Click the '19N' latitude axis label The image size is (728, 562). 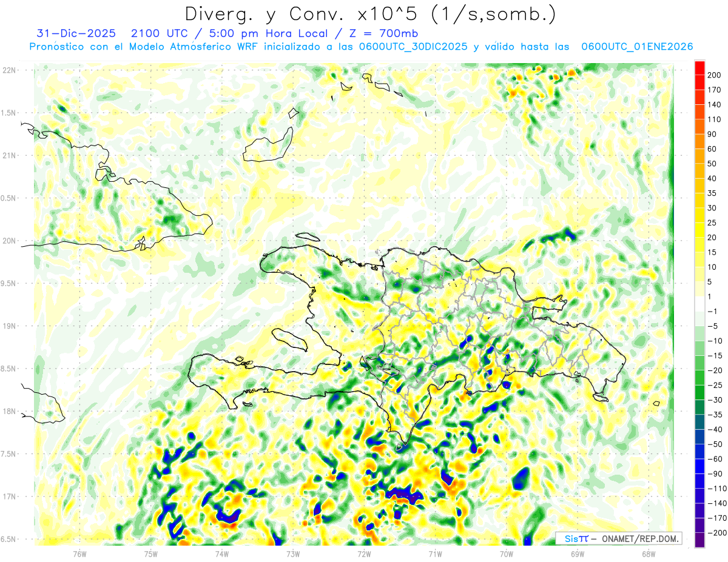pyautogui.click(x=9, y=326)
